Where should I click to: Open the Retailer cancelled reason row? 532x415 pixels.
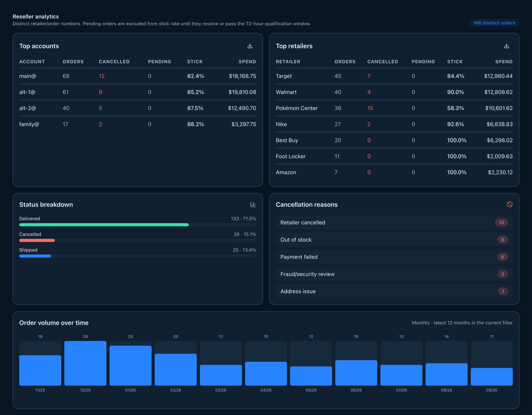394,222
